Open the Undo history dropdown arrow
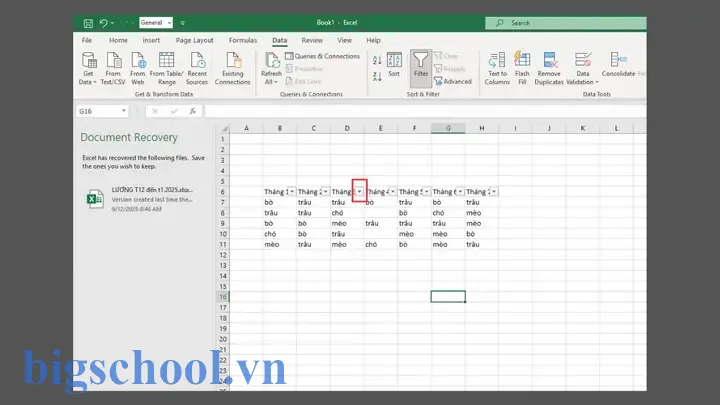Image resolution: width=720 pixels, height=405 pixels. 112,23
